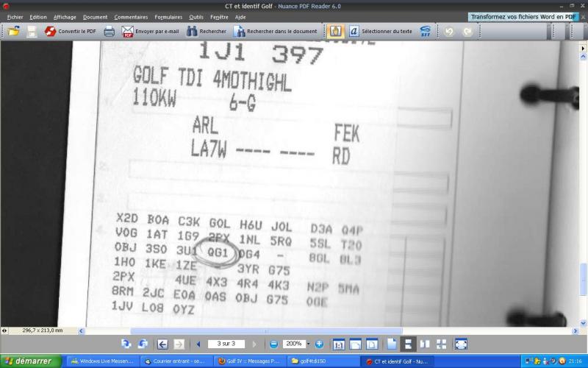
Task: Open the zoom level dropdown arrow
Action: (x=308, y=344)
